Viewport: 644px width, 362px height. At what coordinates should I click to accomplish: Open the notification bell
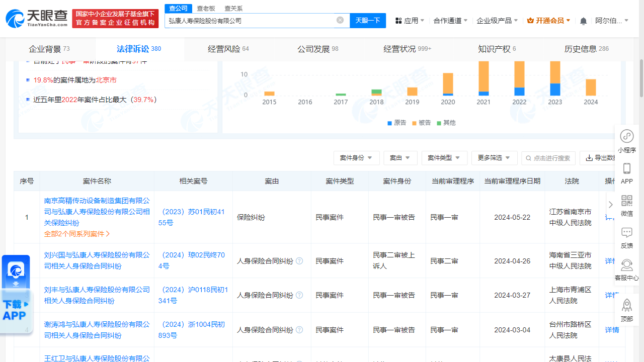tap(583, 21)
